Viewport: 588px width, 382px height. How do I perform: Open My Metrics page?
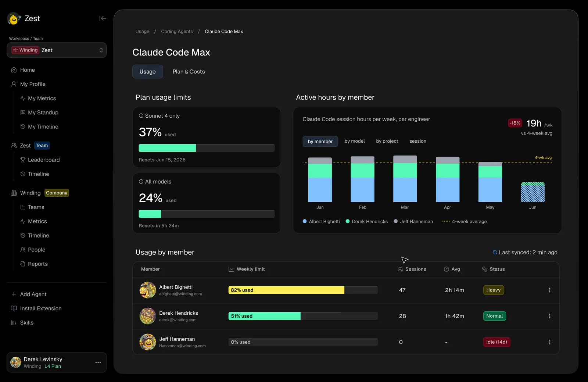click(x=38, y=98)
